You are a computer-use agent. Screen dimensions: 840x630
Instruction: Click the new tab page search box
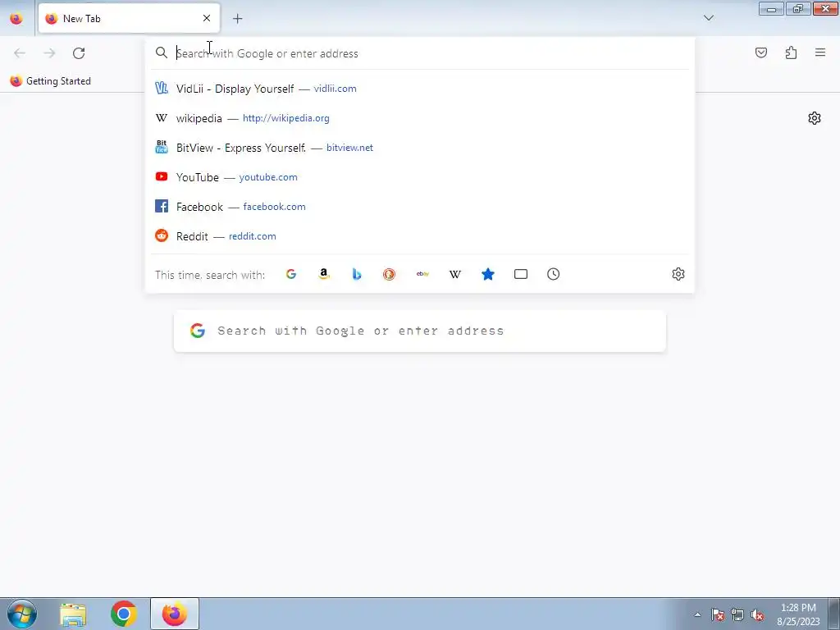420,331
